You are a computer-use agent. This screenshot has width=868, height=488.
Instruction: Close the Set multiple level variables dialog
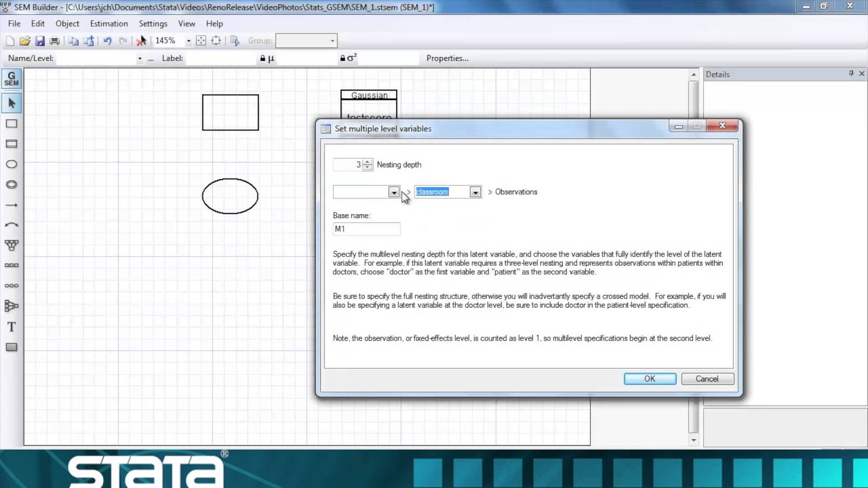pyautogui.click(x=722, y=126)
